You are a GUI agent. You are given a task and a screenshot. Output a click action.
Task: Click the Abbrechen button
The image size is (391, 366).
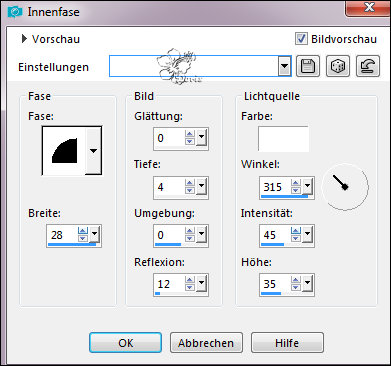pyautogui.click(x=206, y=342)
